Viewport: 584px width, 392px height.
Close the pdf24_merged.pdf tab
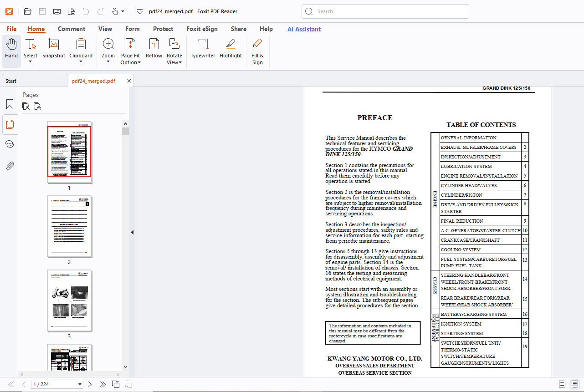click(129, 81)
